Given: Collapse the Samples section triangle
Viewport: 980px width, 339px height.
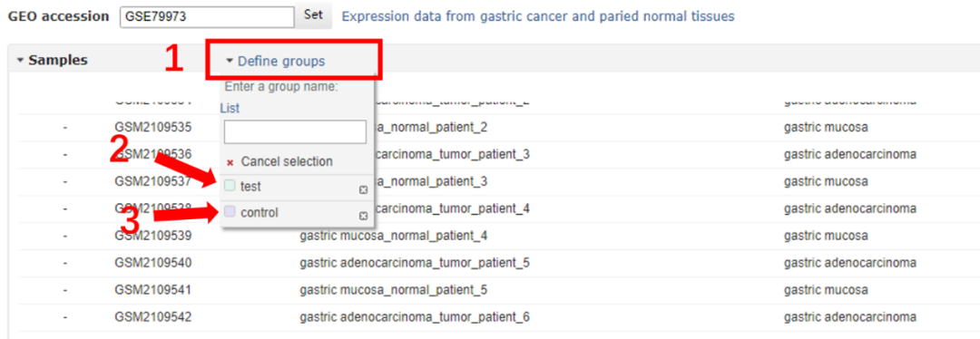Looking at the screenshot, I should point(20,61).
